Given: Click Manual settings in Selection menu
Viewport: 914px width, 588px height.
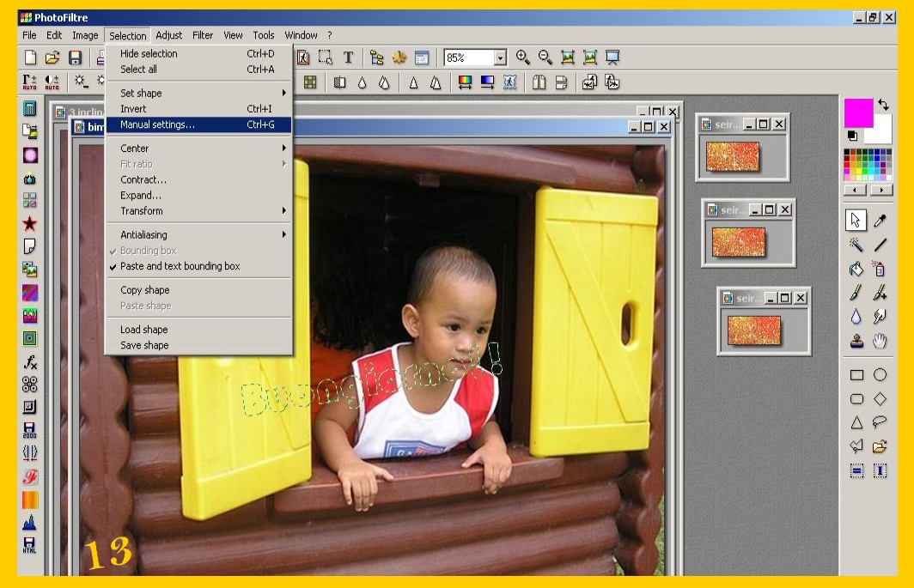Looking at the screenshot, I should pos(157,124).
